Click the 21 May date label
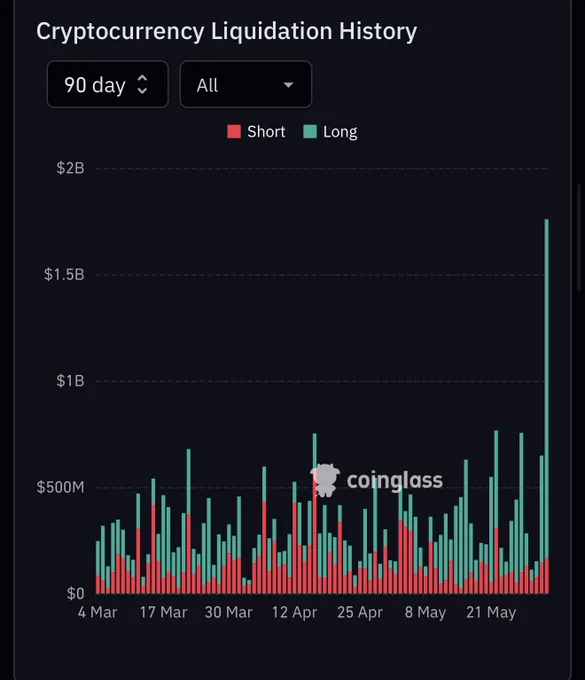585x680 pixels. coord(491,612)
